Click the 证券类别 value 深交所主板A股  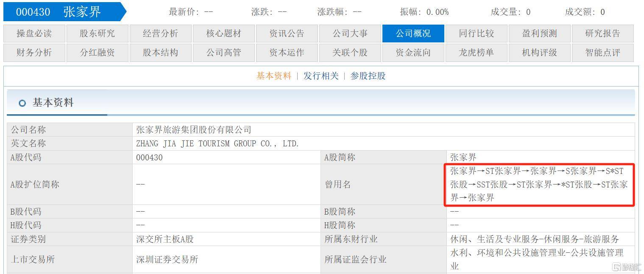click(x=165, y=239)
